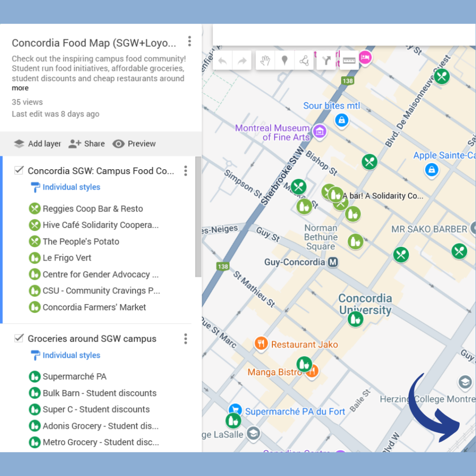Click the map title Concordia Food Map
The height and width of the screenshot is (476, 476).
click(x=94, y=43)
